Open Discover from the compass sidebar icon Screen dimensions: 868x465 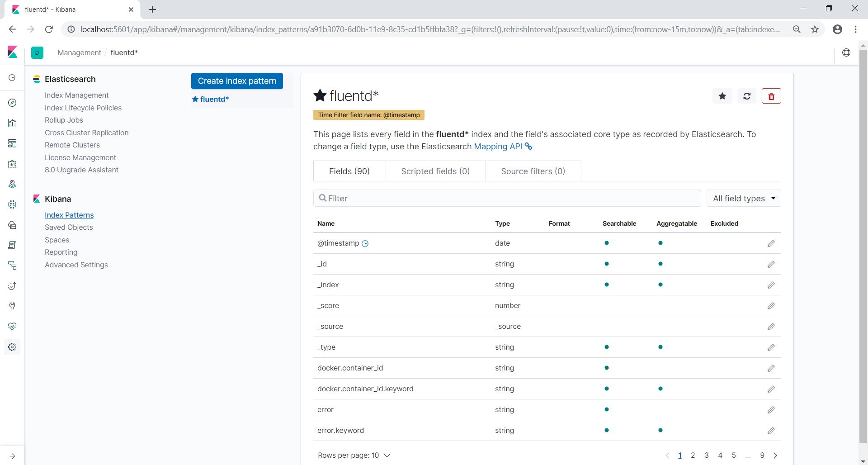point(12,103)
